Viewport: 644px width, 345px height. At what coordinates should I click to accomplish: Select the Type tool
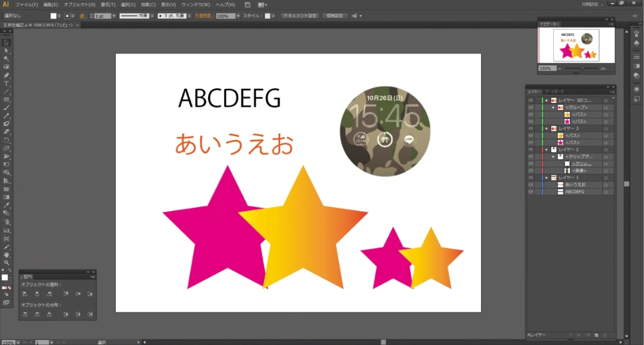[6, 84]
